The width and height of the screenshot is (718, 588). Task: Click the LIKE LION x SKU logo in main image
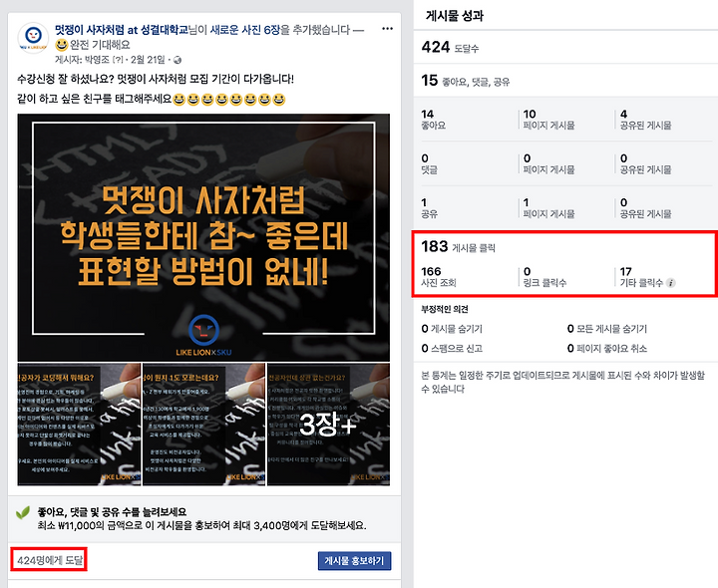click(x=203, y=336)
